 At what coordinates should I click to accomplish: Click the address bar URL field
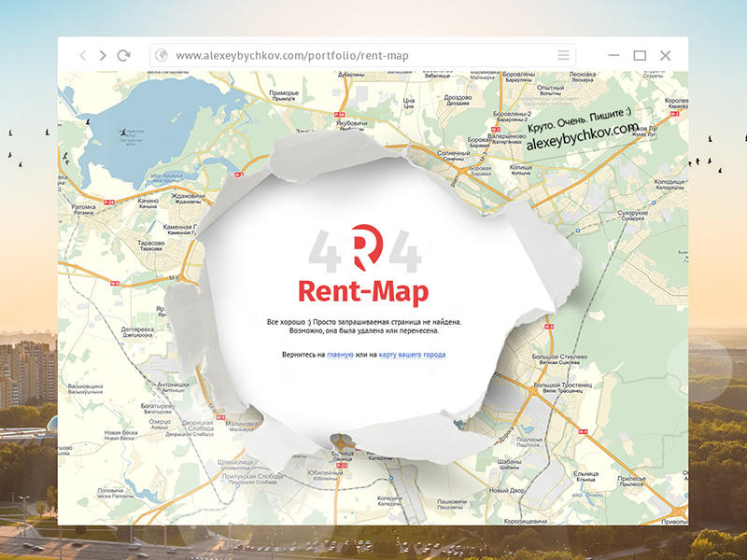click(362, 55)
